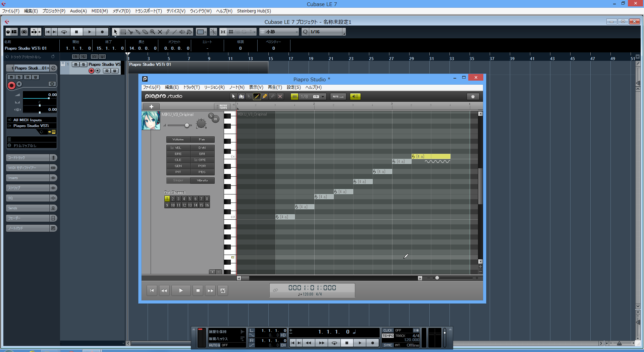This screenshot has width=644, height=352.
Task: Expand the Inserts inspector section
Action: [32, 178]
